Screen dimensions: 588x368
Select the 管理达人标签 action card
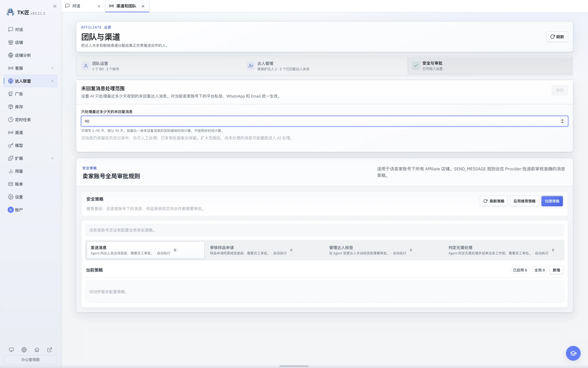tap(384, 250)
